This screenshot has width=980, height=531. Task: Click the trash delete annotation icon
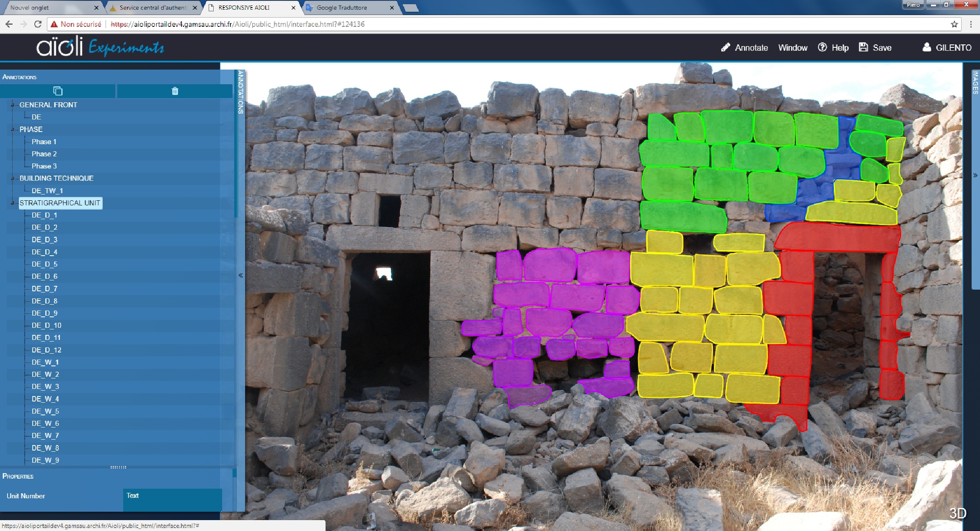tap(175, 91)
